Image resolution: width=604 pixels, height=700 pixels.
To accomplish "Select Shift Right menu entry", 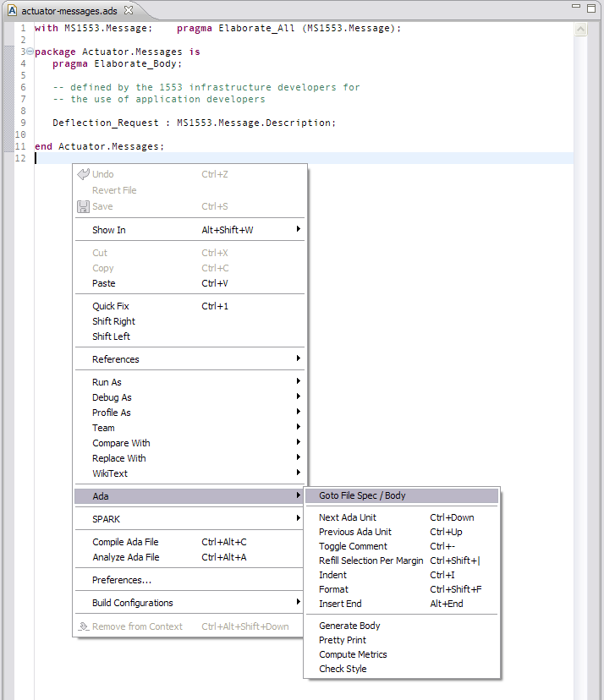I will (x=189, y=321).
